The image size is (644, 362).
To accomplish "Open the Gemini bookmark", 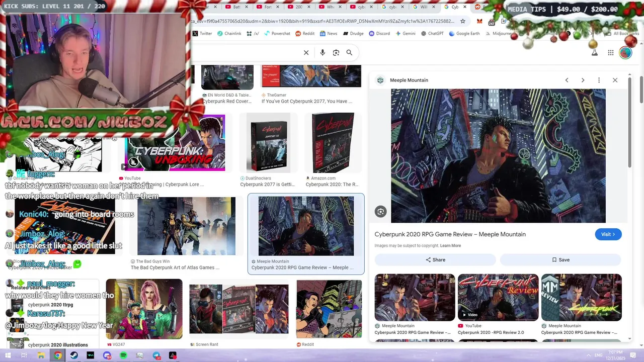I will click(x=406, y=34).
